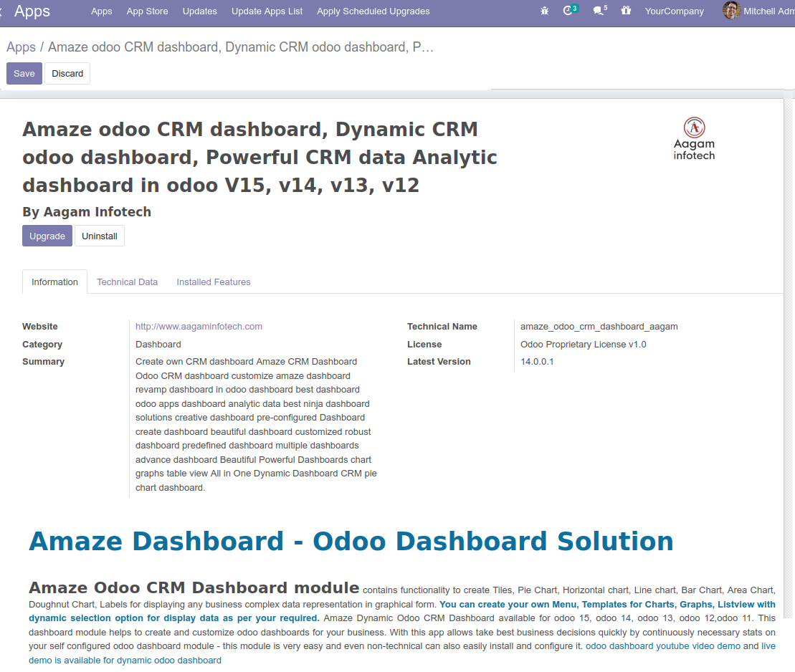Click the latest version 14.0.0.1
Image resolution: width=795 pixels, height=672 pixels.
(537, 361)
